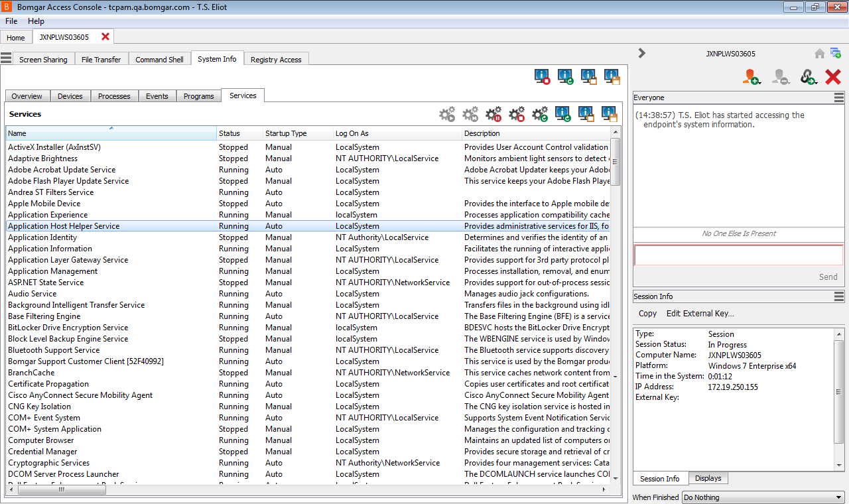Screen dimensions: 849x504
Task: Open the Registry Access tab
Action: [x=276, y=59]
